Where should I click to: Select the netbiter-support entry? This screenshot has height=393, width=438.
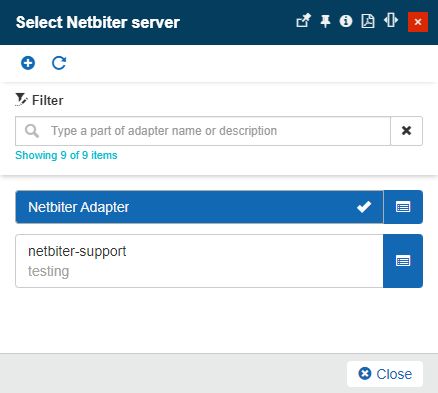click(199, 261)
